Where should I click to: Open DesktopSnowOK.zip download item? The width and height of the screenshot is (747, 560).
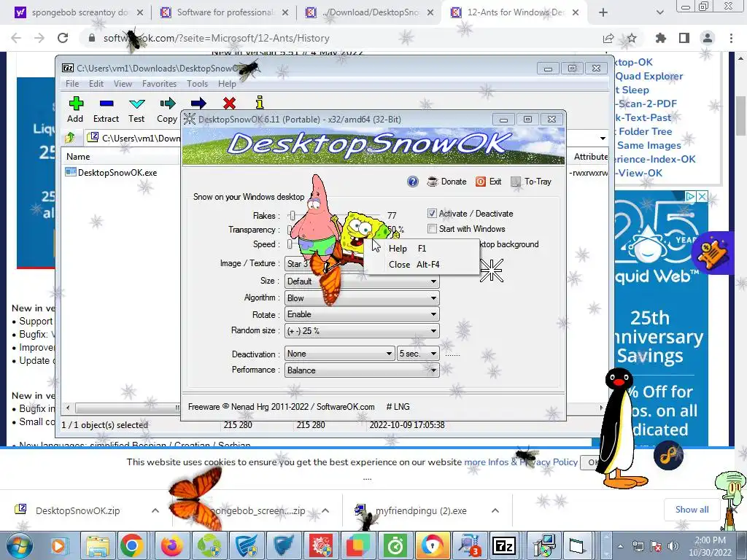coord(77,510)
